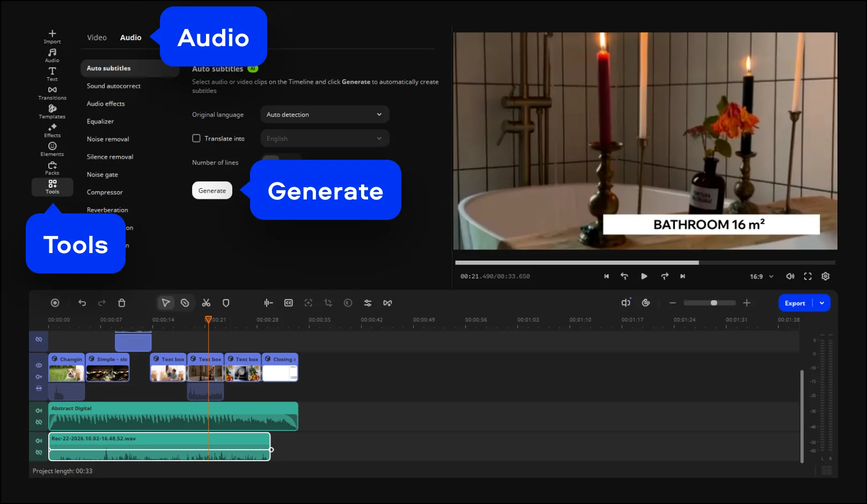Open Original language Auto detection dropdown
This screenshot has width=867, height=504.
click(325, 114)
